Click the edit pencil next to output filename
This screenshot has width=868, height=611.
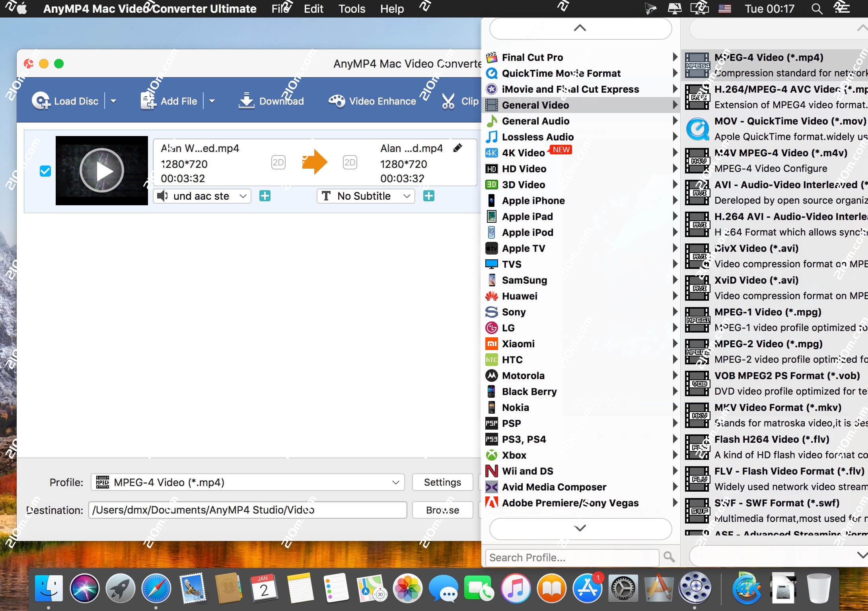tap(457, 148)
